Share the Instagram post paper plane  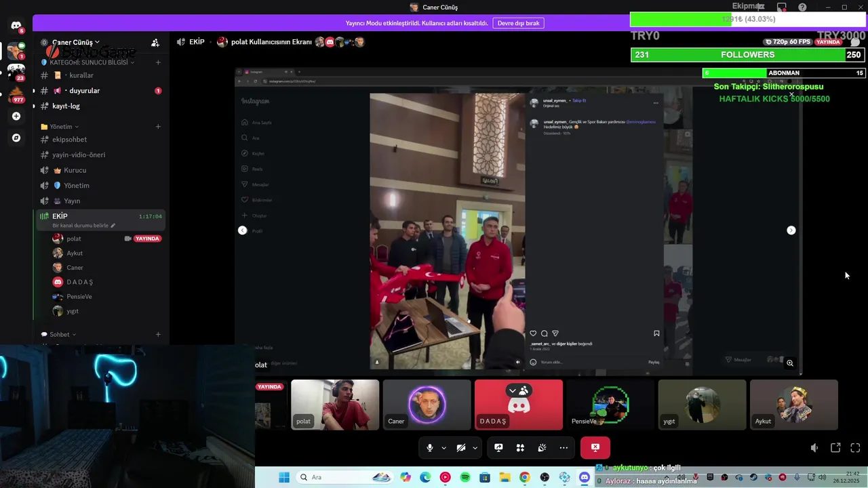click(555, 333)
